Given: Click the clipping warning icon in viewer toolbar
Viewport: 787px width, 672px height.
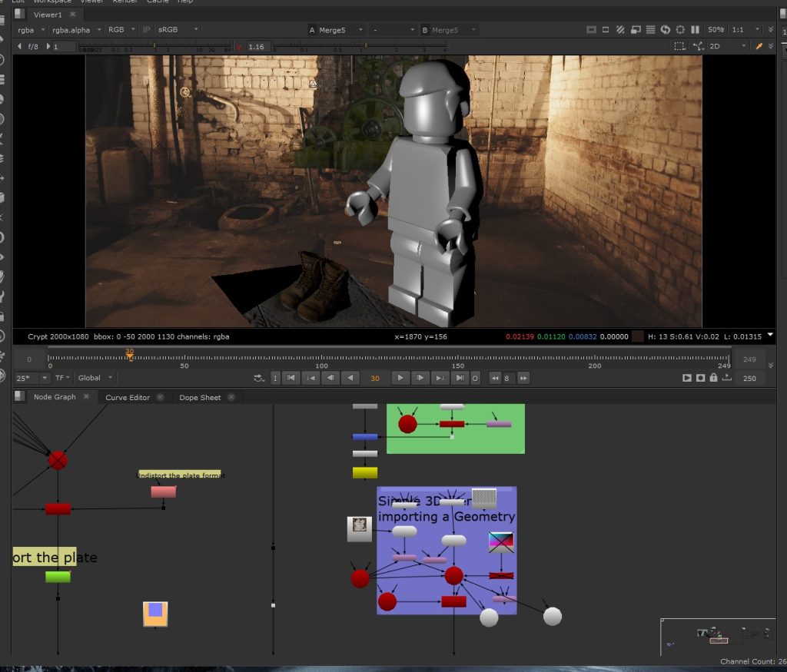Looking at the screenshot, I should coord(591,30).
